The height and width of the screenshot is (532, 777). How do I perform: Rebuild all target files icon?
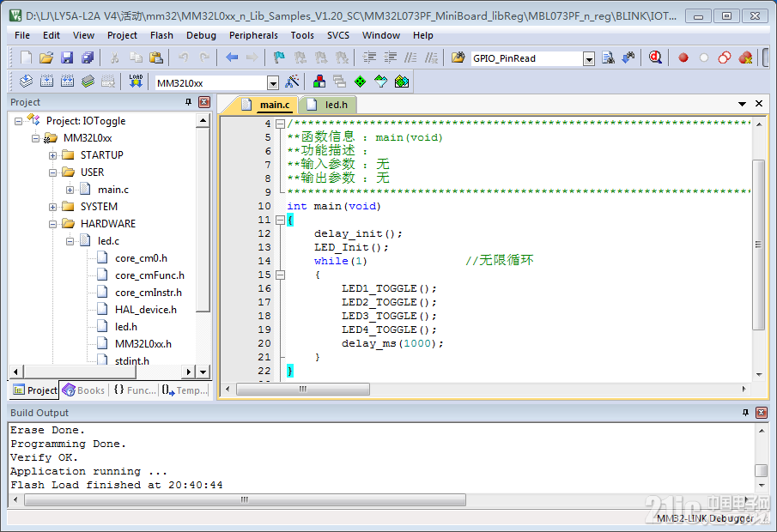tap(67, 82)
